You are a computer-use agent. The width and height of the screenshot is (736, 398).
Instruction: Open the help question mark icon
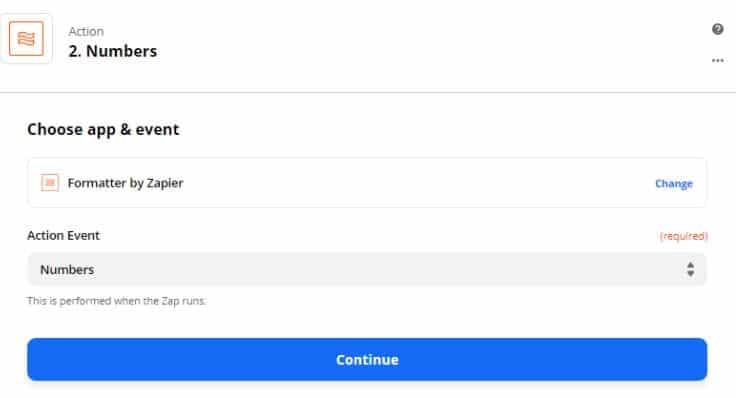coord(717,29)
